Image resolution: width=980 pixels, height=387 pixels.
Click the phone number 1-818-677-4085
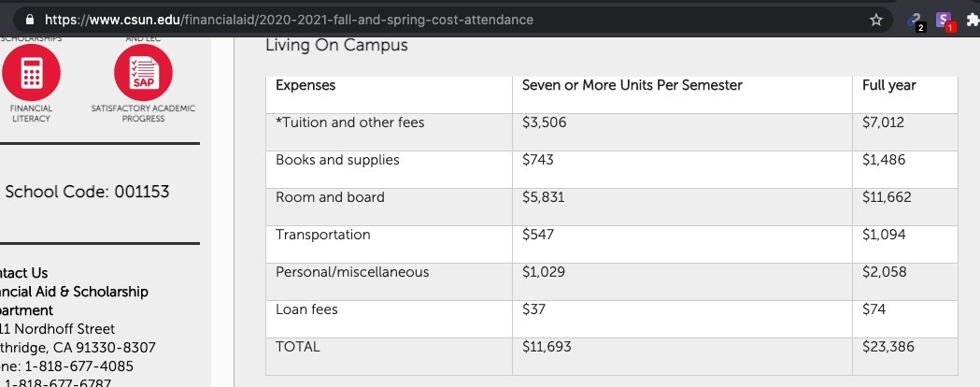click(x=78, y=365)
